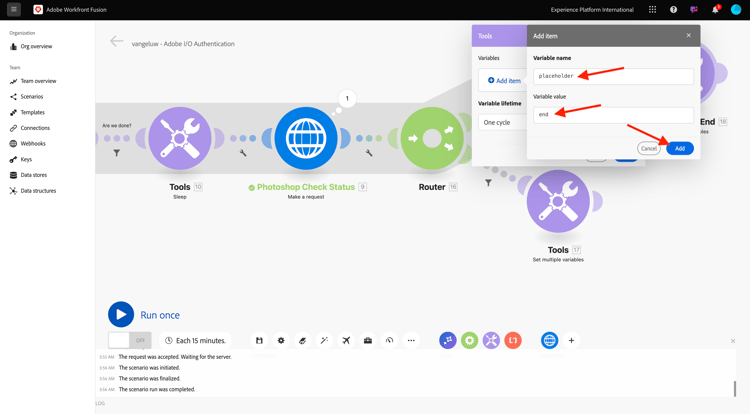Open the Each 15 minutes schedule setting
Screen dimensions: 750x414
pos(196,340)
